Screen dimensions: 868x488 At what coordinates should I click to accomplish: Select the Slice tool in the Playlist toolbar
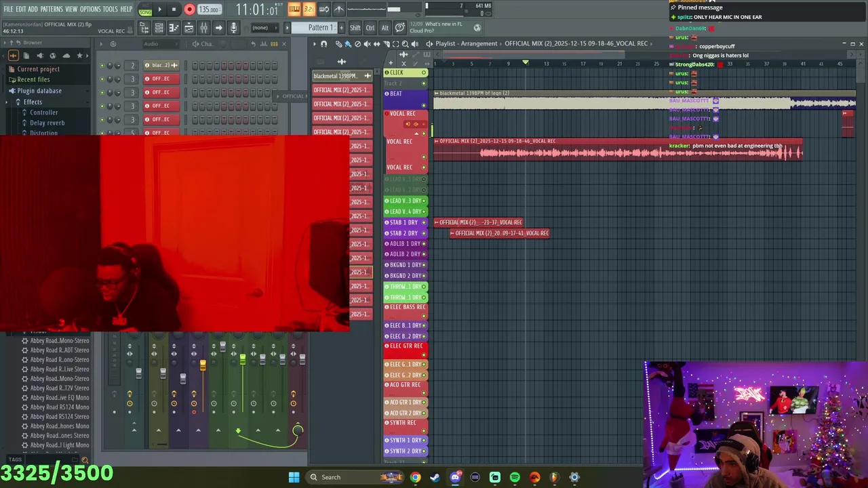(387, 44)
